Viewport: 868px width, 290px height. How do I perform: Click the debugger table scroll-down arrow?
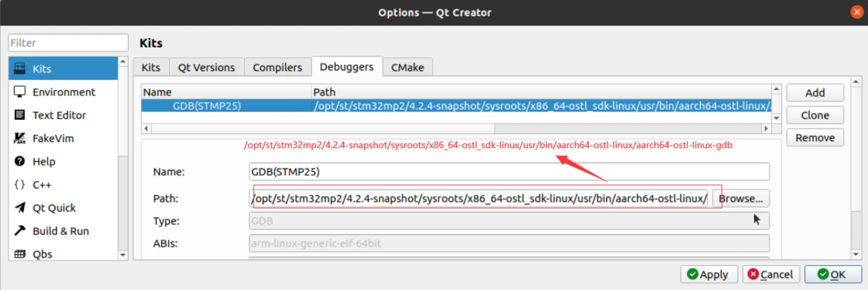coord(777,118)
